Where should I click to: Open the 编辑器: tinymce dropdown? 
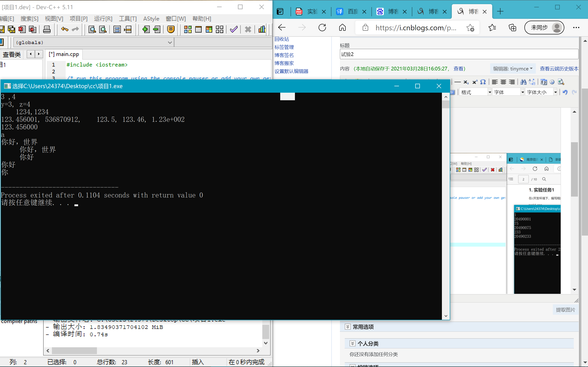click(512, 69)
